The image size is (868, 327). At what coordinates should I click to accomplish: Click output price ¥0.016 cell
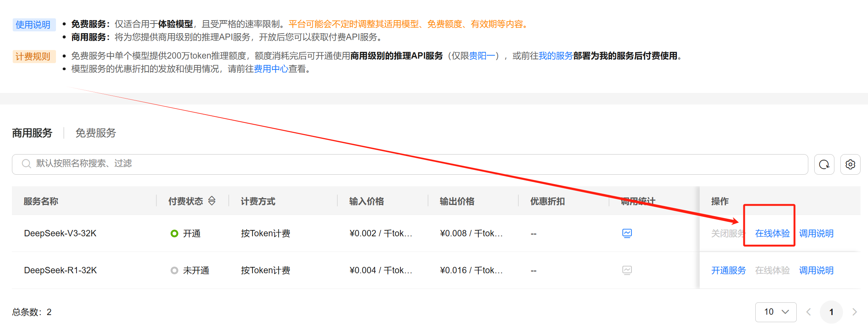pos(471,270)
